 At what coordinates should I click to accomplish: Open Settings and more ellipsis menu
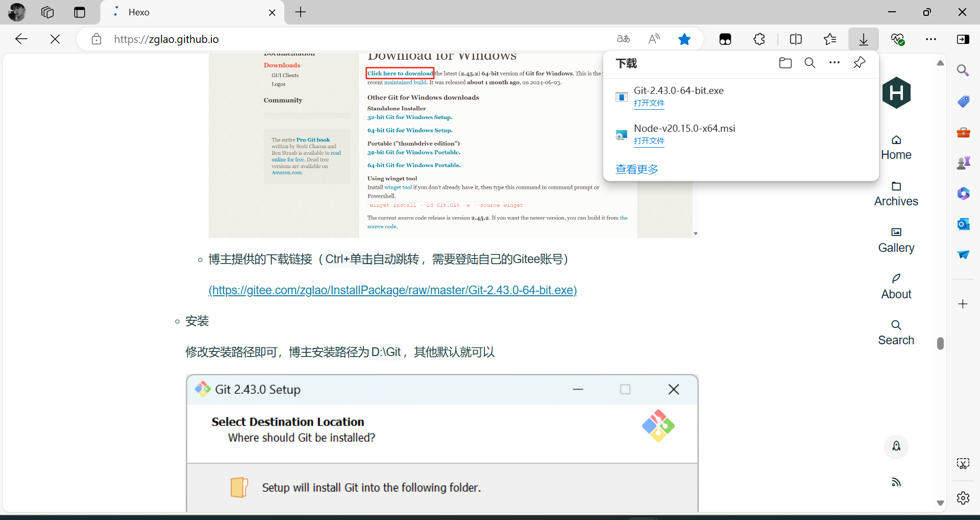[x=931, y=39]
